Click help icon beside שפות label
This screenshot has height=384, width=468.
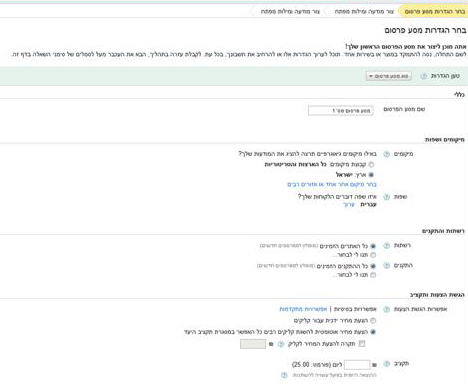(x=386, y=197)
